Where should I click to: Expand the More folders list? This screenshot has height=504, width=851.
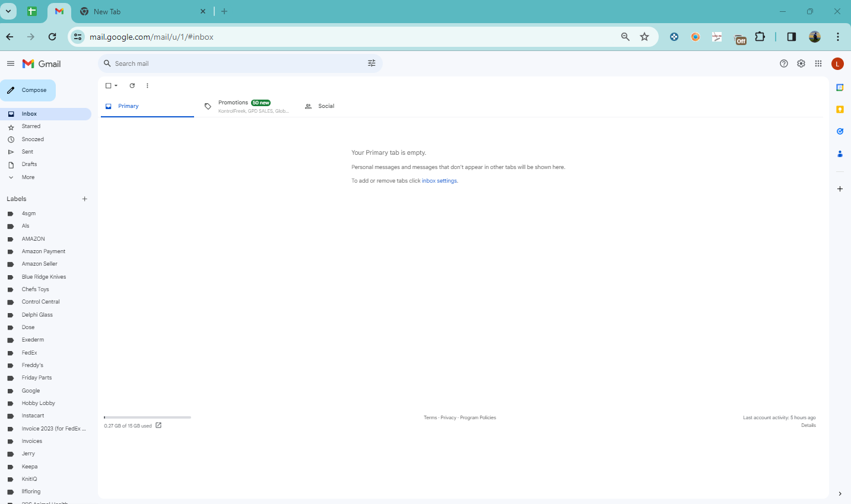[45, 177]
